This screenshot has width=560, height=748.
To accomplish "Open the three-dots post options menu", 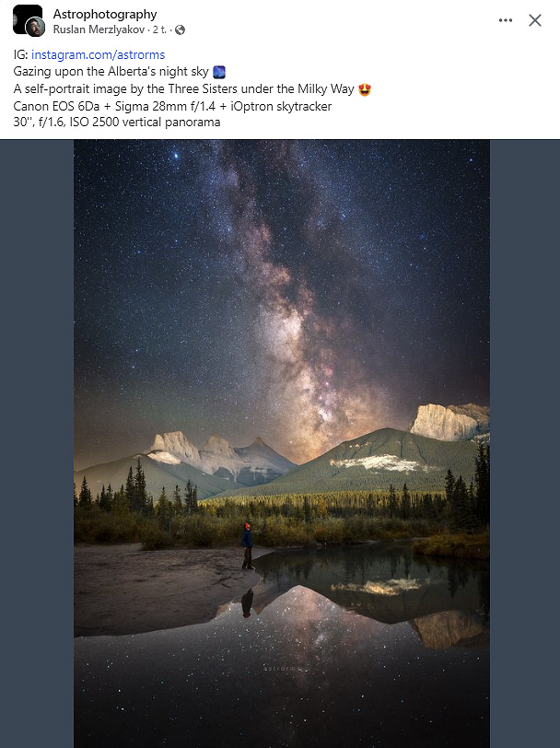I will click(x=505, y=20).
